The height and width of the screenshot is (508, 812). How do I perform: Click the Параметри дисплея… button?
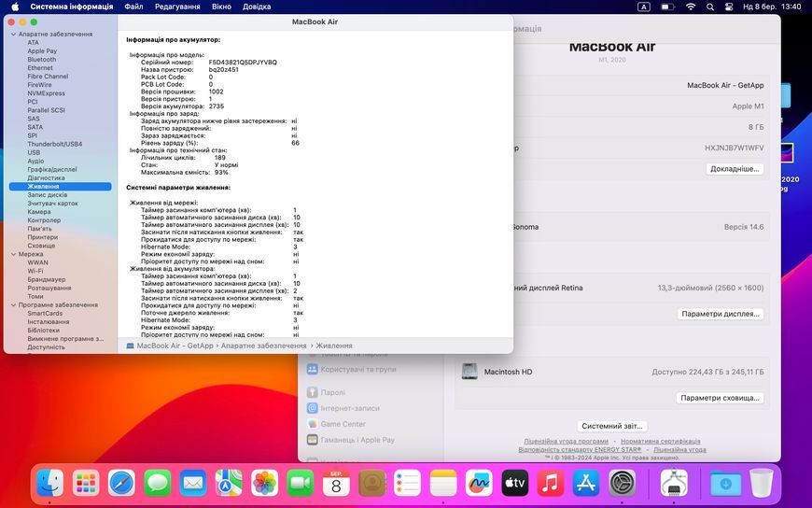pyautogui.click(x=721, y=314)
